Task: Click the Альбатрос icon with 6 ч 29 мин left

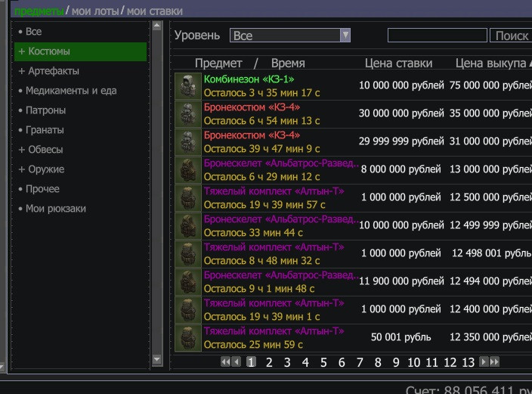Action: (x=188, y=170)
